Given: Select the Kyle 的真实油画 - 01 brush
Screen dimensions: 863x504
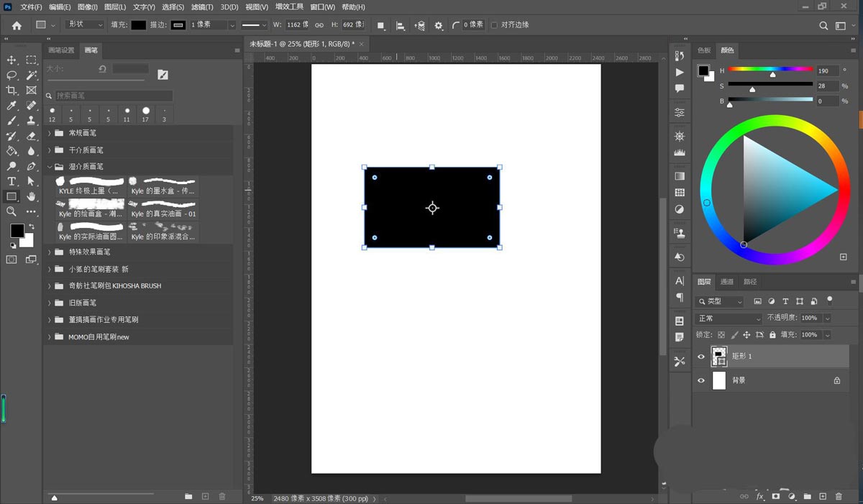Looking at the screenshot, I should click(x=163, y=209).
